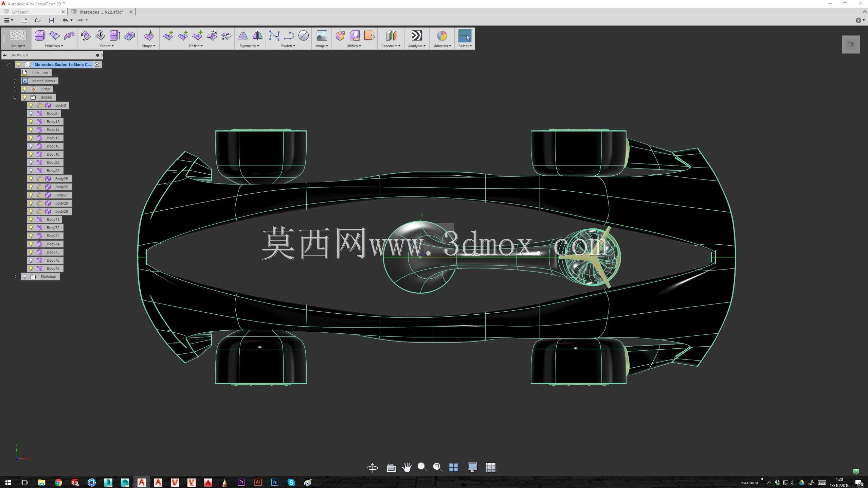
Task: Toggle visibility bulb of Body8
Action: tap(31, 105)
